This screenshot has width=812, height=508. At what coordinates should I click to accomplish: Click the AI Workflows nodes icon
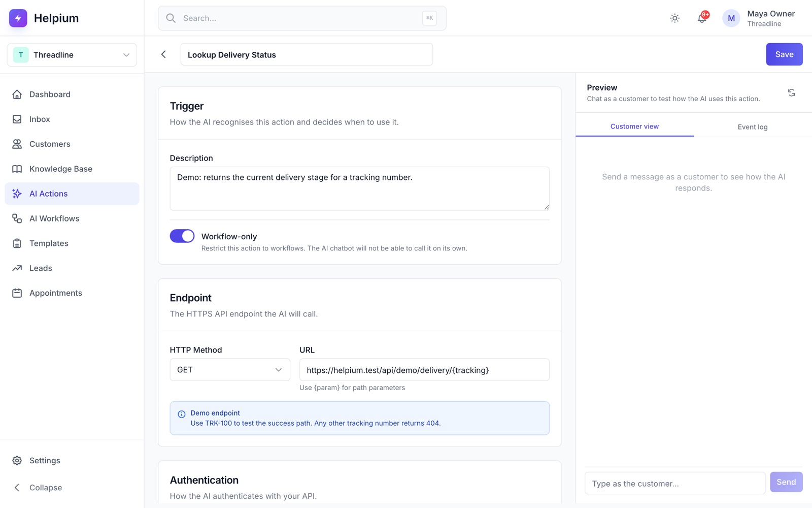[x=17, y=218]
